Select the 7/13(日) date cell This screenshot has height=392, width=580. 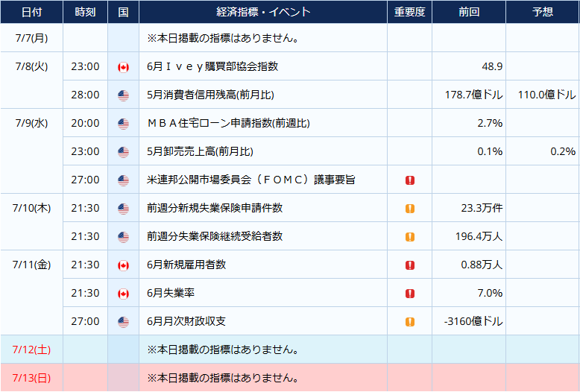coord(32,378)
